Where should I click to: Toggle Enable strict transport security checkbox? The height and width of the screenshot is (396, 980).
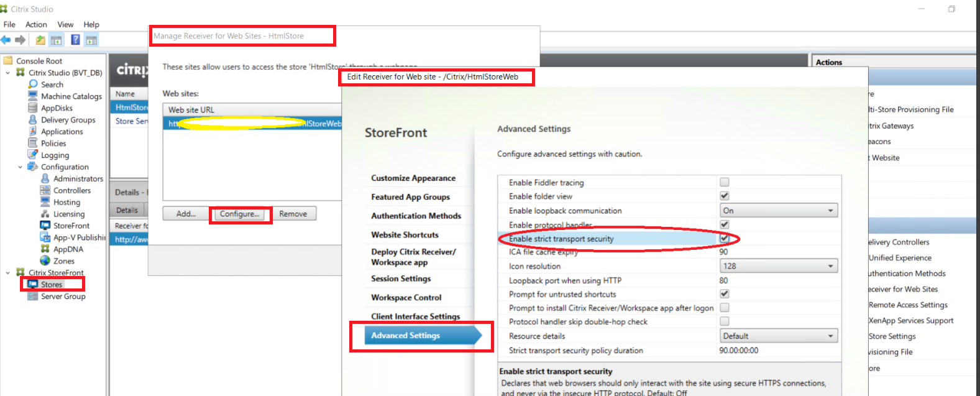pyautogui.click(x=724, y=238)
